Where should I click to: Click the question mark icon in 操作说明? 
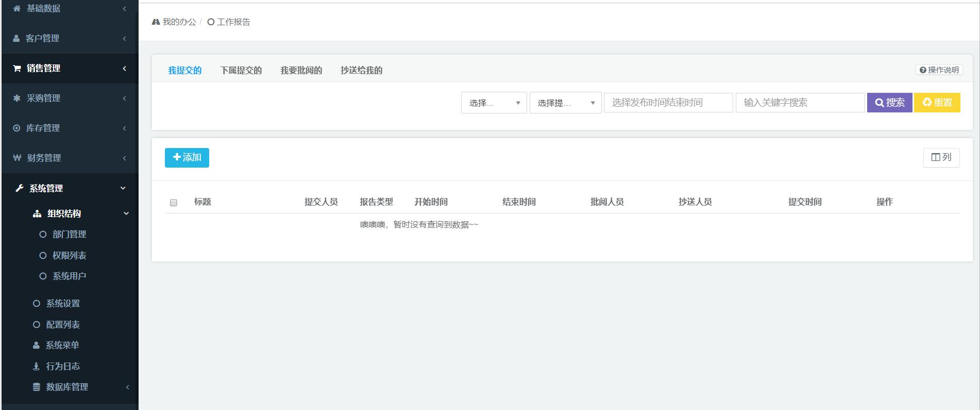coord(923,70)
